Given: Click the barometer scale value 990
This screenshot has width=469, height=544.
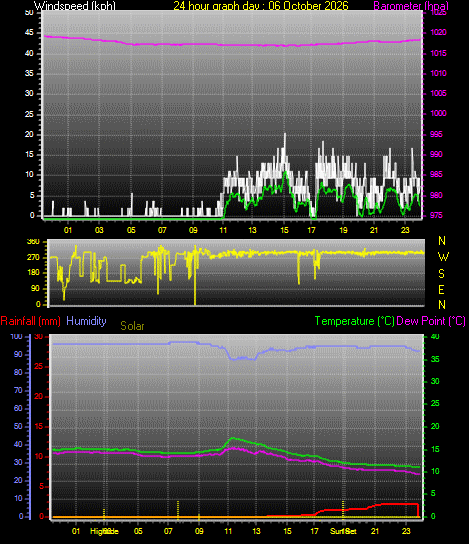Looking at the screenshot, I should tap(436, 154).
